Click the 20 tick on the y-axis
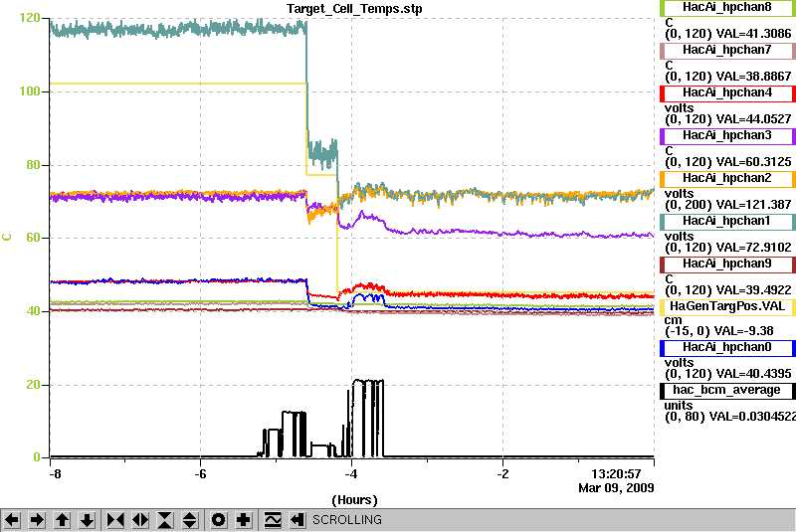The height and width of the screenshot is (532, 796). click(33, 385)
